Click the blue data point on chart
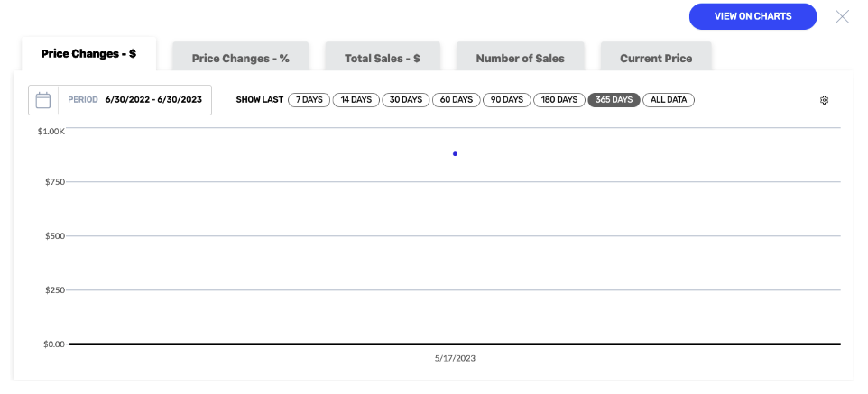Viewport: 868px width, 394px height. tap(455, 154)
